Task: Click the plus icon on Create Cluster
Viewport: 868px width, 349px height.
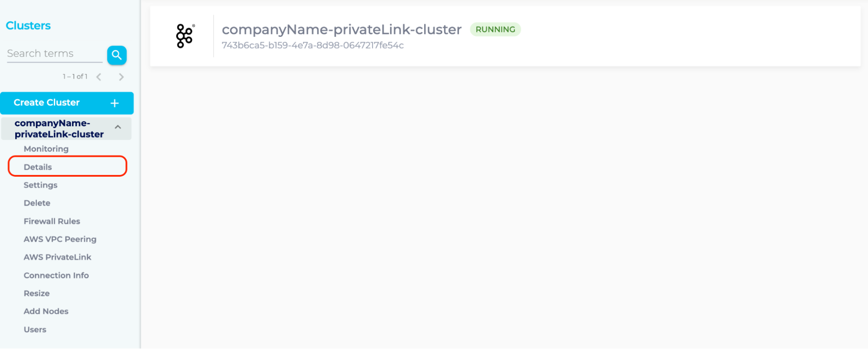Action: pos(115,103)
